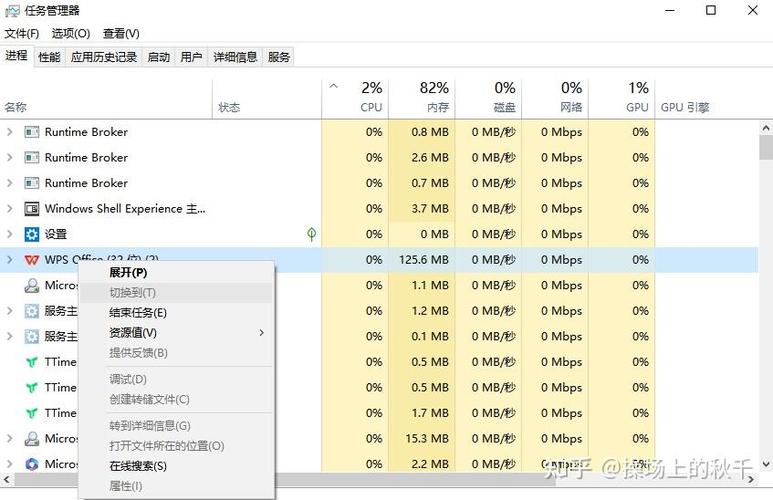Click the GPU 引擎 column header
This screenshot has width=773, height=500.
coord(685,107)
